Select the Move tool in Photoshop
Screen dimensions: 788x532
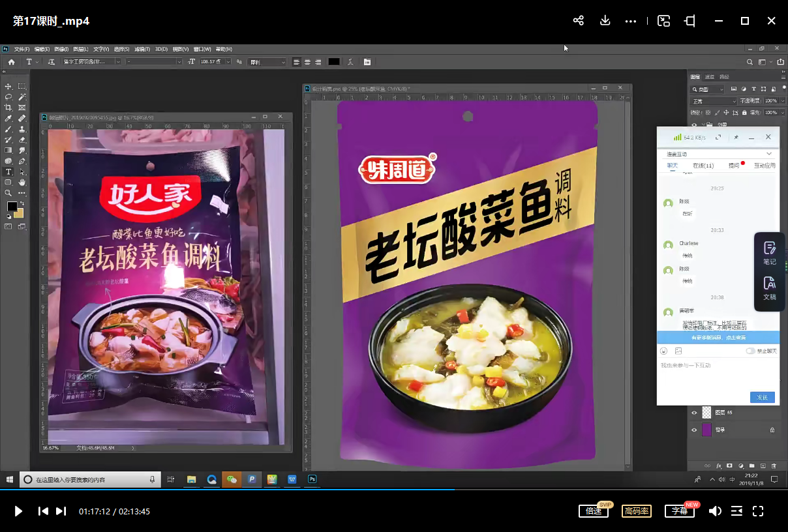coord(8,86)
